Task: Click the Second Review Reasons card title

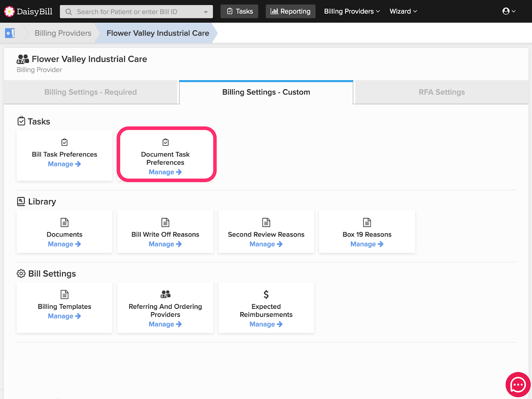Action: coord(266,235)
